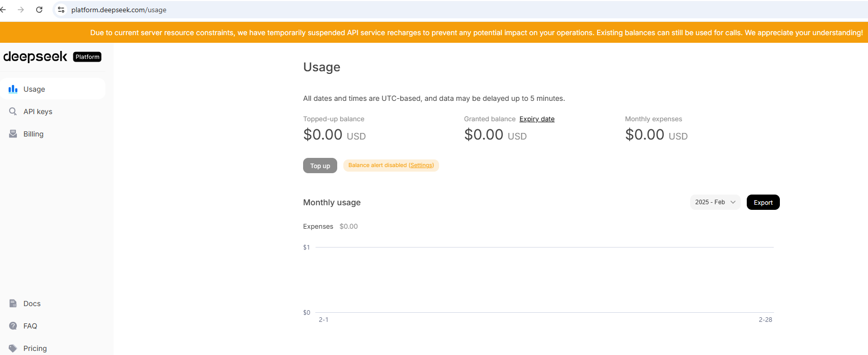
Task: Open Pricing from the sidebar
Action: pos(53,348)
